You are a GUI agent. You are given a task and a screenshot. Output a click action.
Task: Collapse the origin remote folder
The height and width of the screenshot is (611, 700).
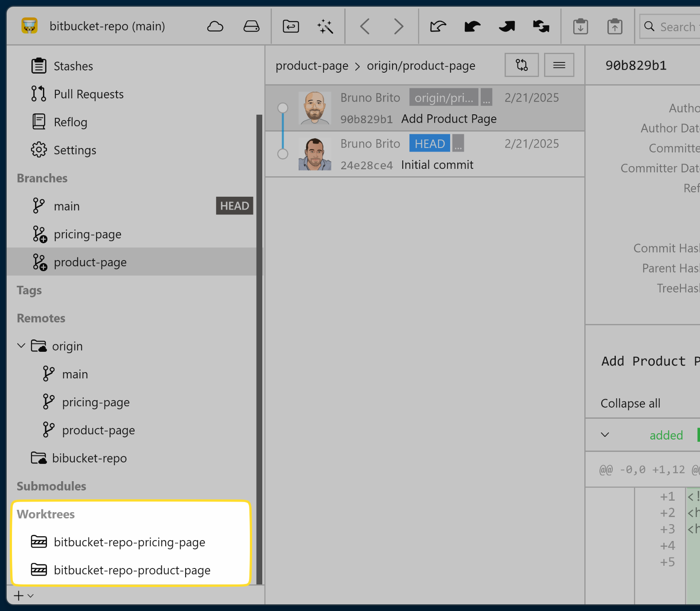click(21, 346)
